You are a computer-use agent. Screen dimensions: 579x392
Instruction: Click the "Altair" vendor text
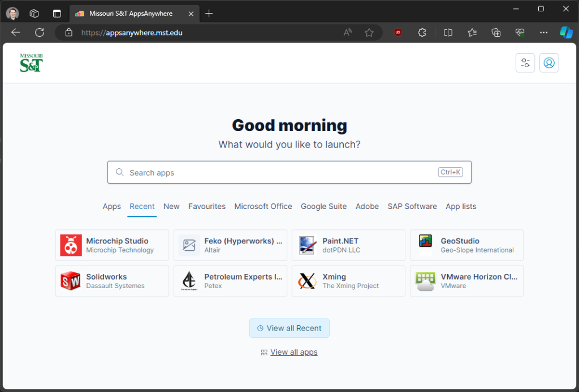coord(213,250)
